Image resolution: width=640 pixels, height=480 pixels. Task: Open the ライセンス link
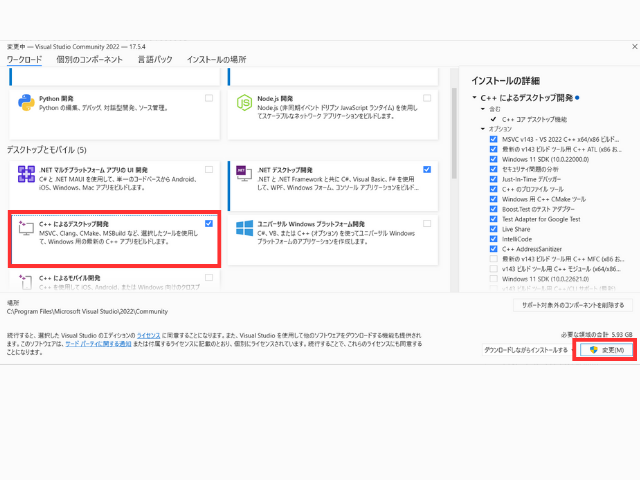(x=148, y=336)
